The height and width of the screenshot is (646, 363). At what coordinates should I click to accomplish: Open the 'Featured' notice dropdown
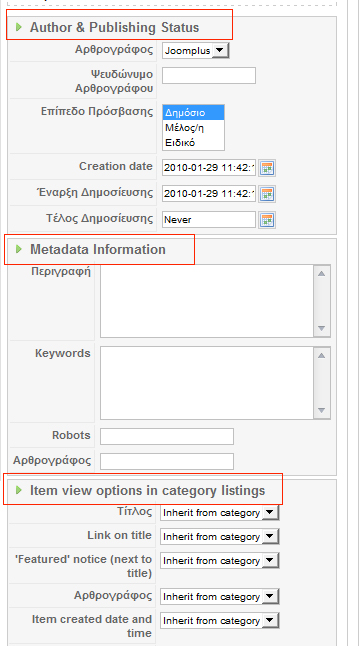(219, 561)
